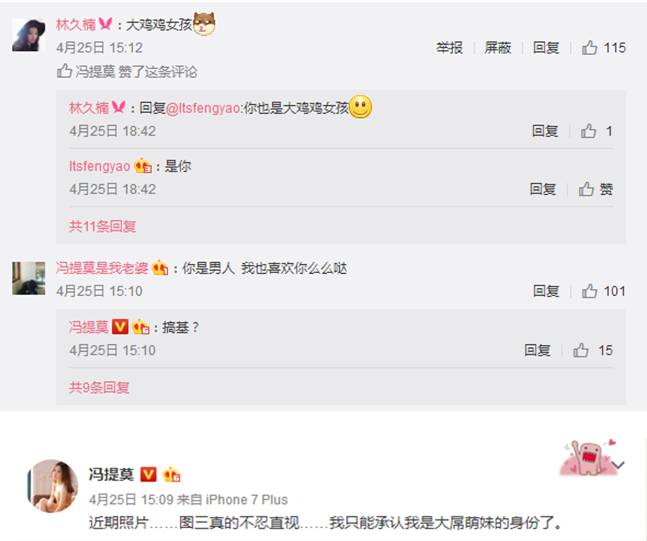This screenshot has height=541, width=647.
Task: Expand all 9 replies (共9条回复)
Action: (99, 387)
